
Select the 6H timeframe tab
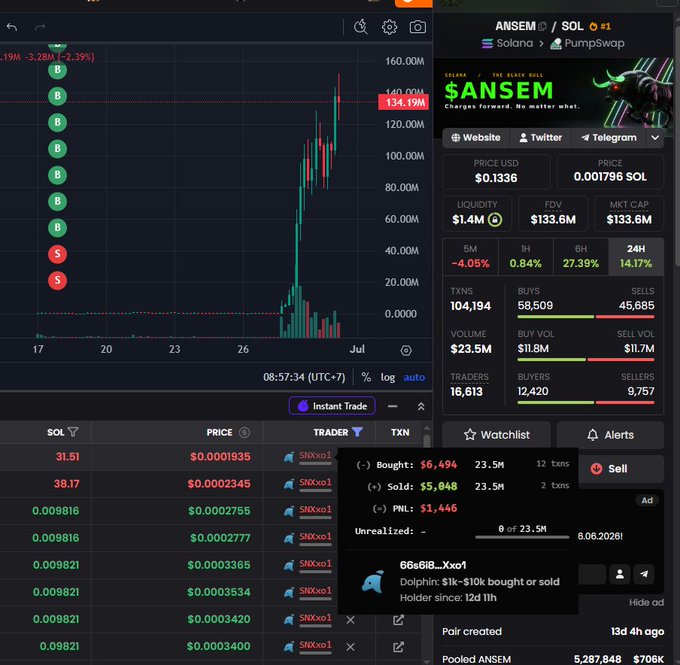[581, 256]
